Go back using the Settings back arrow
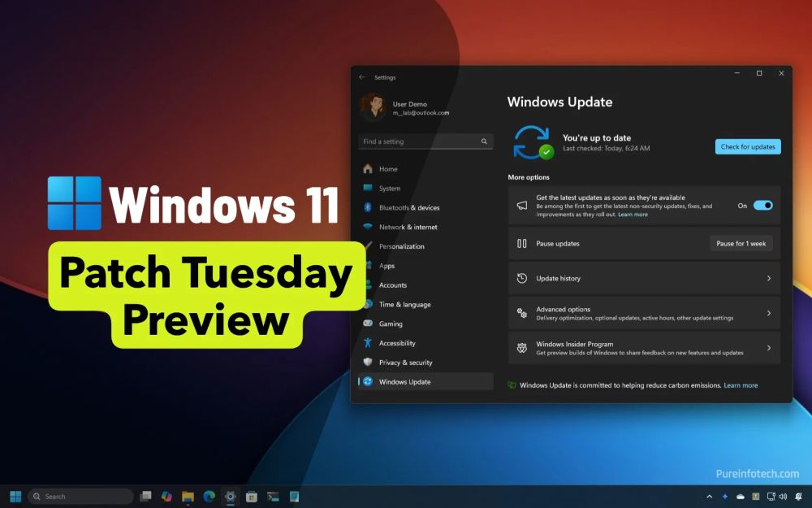The height and width of the screenshot is (508, 812). click(x=361, y=77)
